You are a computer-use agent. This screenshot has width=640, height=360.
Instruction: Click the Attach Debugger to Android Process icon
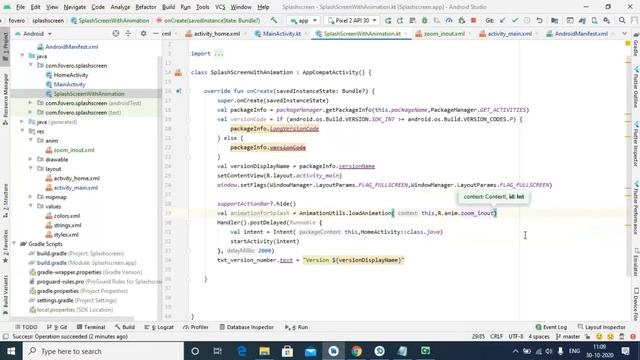462,20
